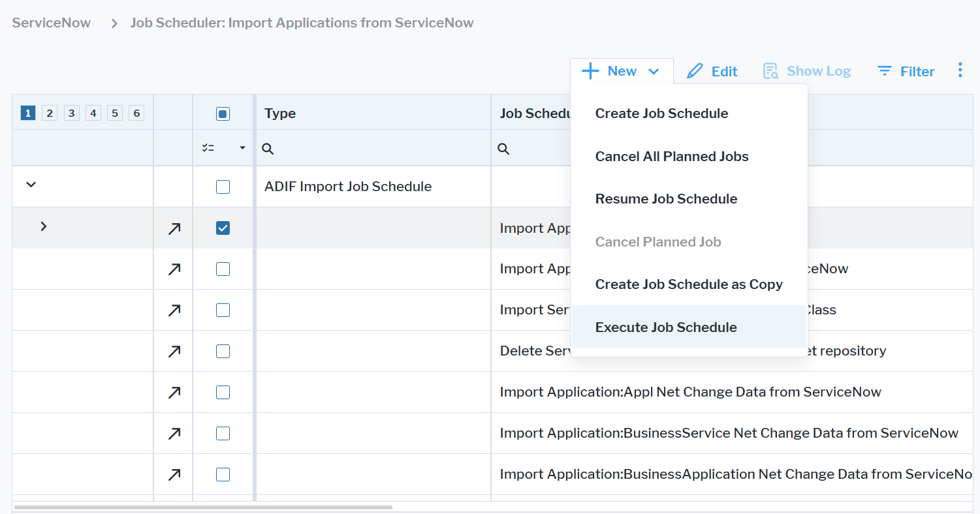The image size is (980, 514).
Task: Open the Filter icon in toolbar
Action: coord(885,71)
